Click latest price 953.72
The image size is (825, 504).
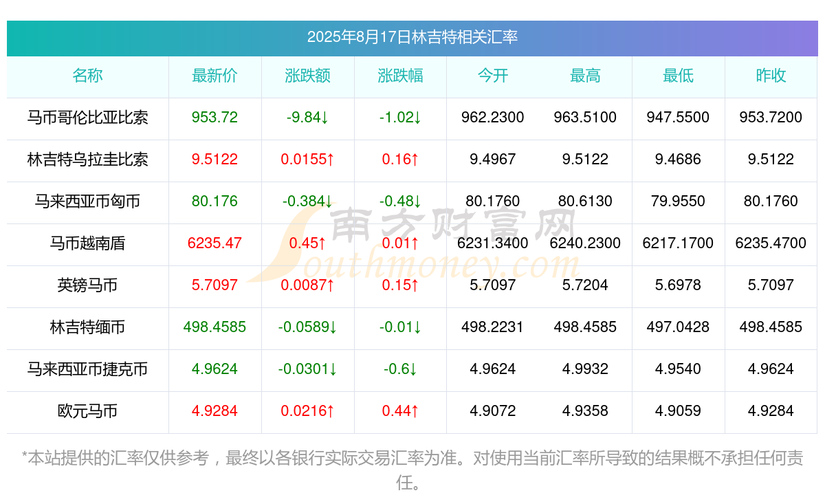[x=214, y=118]
